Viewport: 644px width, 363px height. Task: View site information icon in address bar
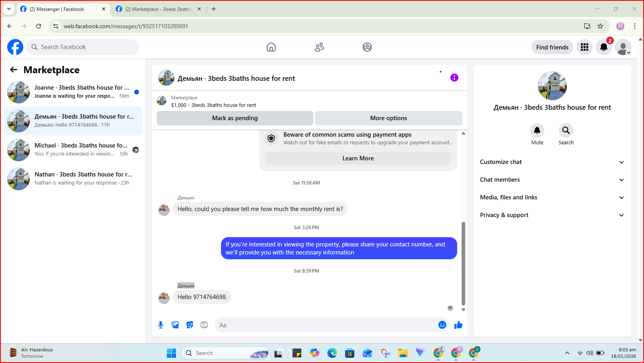point(56,26)
